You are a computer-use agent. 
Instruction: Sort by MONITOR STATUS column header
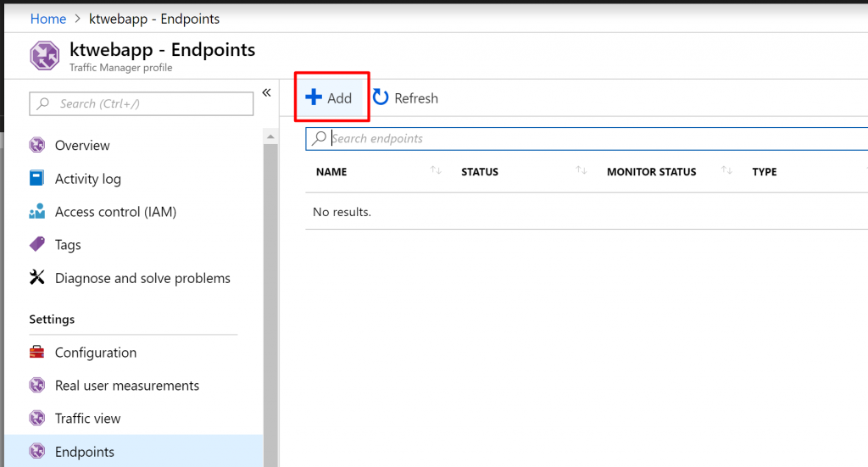[x=652, y=172]
